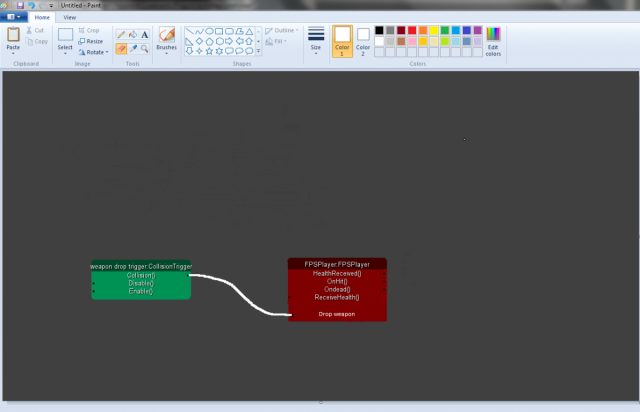Choose the Text tool
This screenshot has height=412, width=640.
pos(145,35)
